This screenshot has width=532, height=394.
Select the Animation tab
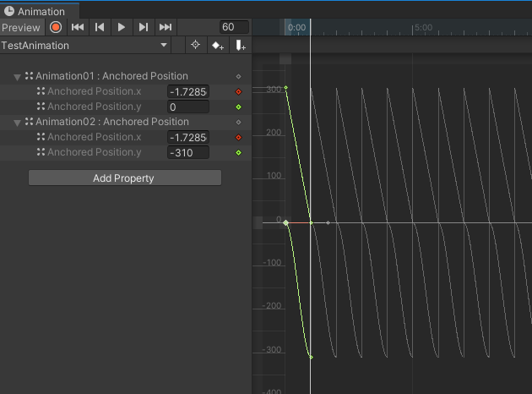point(35,11)
